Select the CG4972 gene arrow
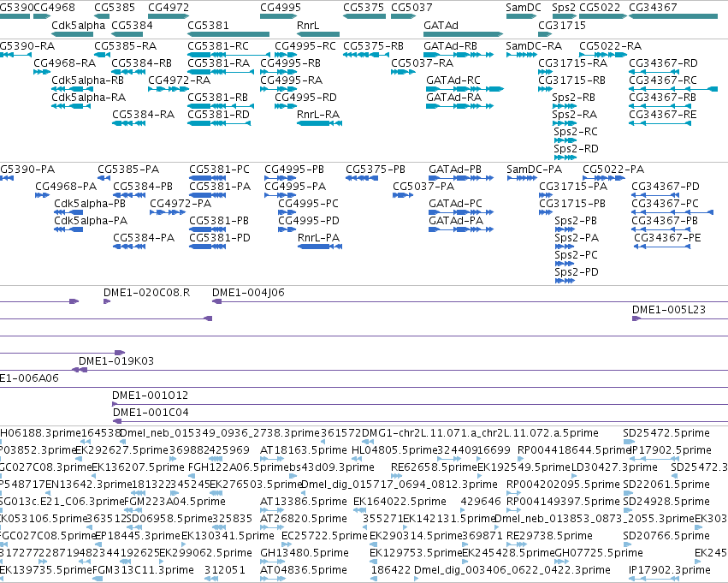 [169, 16]
